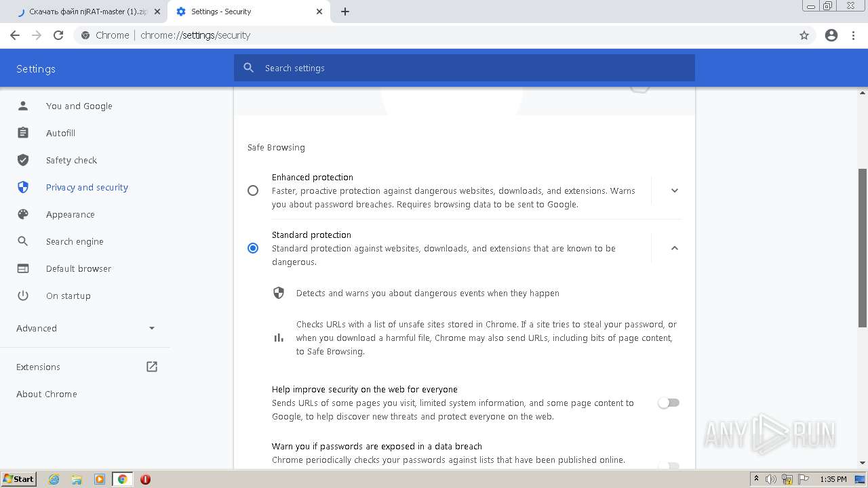Bookmark this page with the star icon

coord(804,35)
